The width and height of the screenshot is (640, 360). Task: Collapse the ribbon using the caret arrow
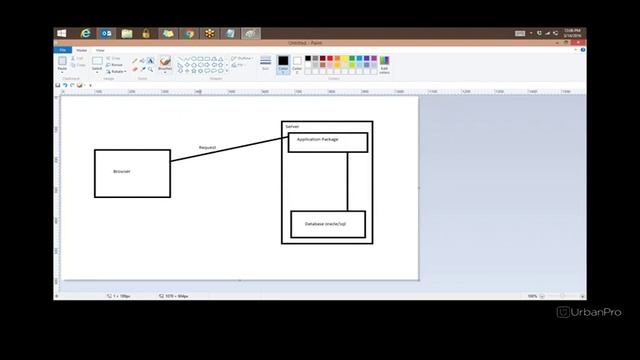576,50
